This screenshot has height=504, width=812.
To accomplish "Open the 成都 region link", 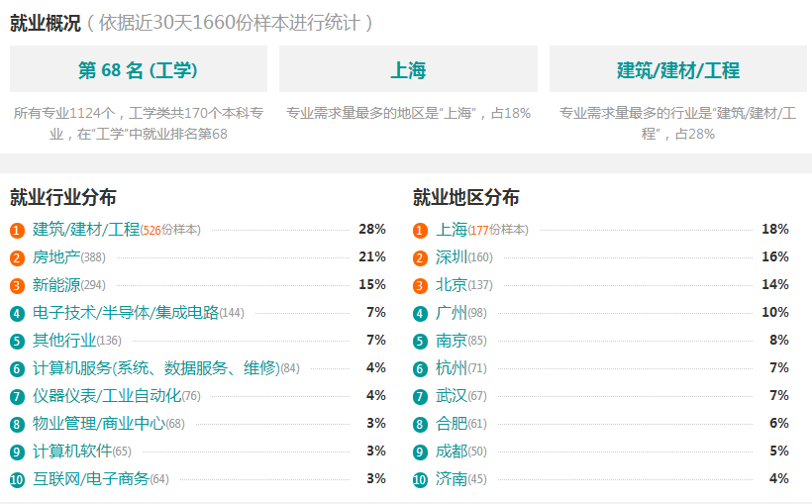I will [452, 452].
